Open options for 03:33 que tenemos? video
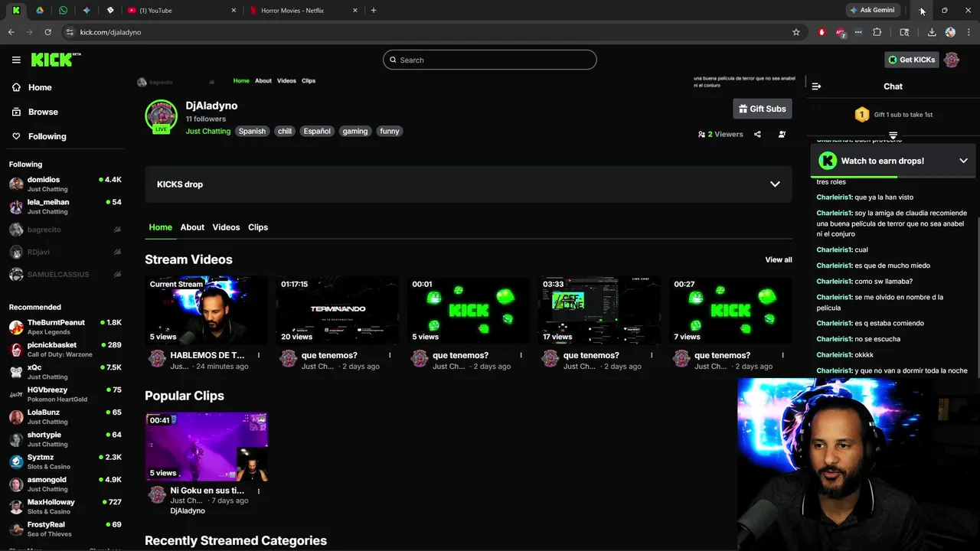 tap(652, 355)
